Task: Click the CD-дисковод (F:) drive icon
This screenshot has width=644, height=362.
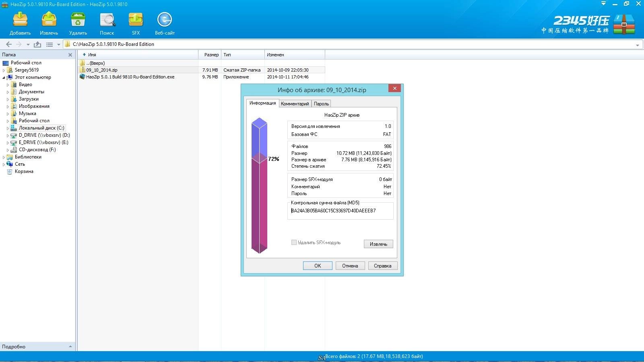Action: coord(14,150)
